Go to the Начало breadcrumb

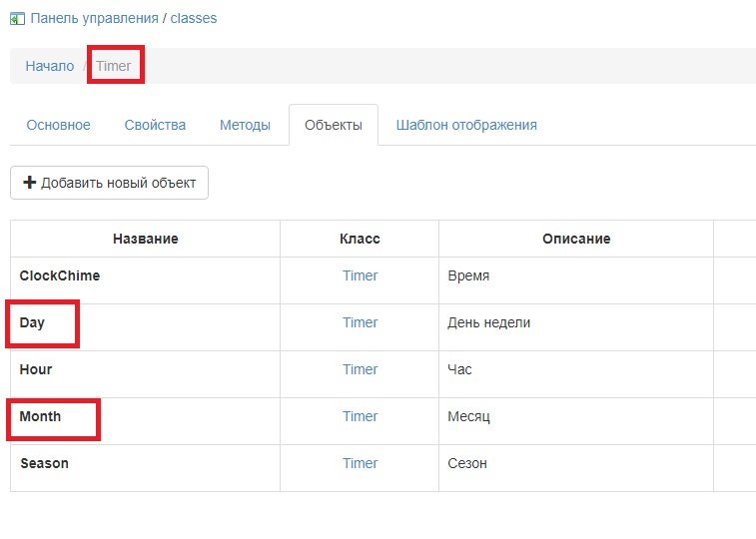coord(50,66)
